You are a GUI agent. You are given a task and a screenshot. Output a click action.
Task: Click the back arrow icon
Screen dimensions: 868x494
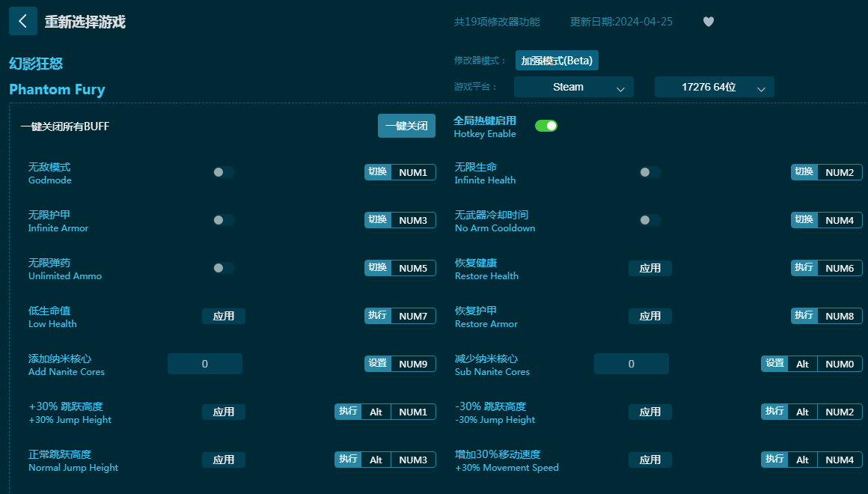22,21
